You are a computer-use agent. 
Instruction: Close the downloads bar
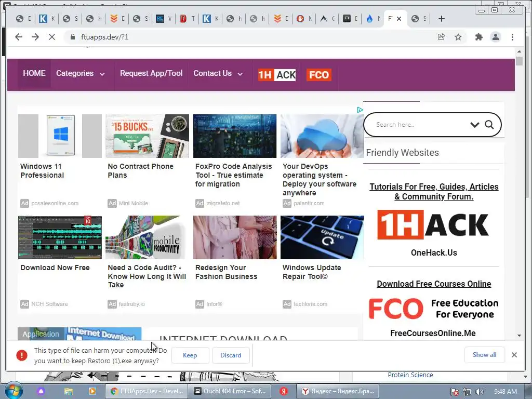(514, 354)
